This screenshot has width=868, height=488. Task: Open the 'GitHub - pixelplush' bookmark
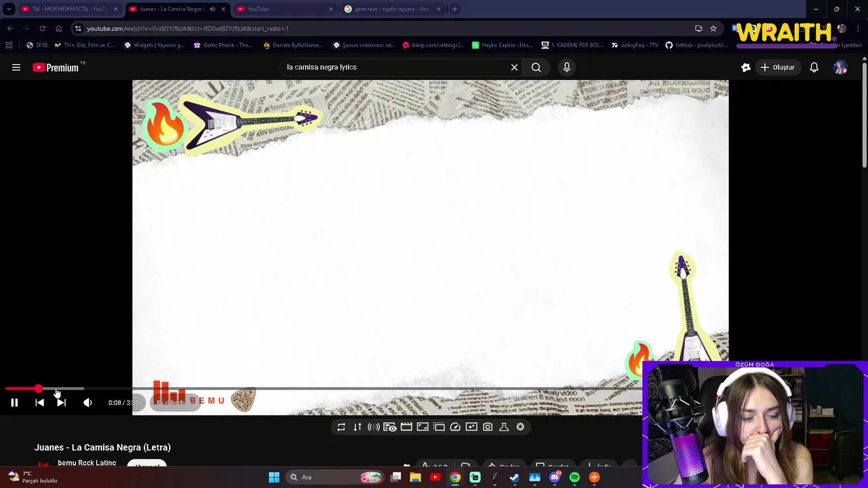[x=696, y=45]
